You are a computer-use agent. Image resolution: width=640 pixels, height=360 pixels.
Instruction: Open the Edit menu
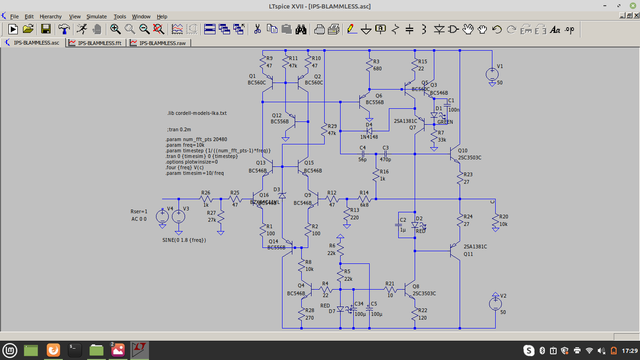click(29, 16)
